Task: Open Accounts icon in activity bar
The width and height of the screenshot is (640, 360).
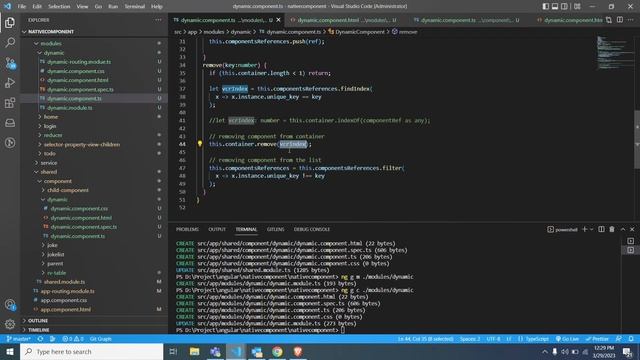Action: click(10, 304)
